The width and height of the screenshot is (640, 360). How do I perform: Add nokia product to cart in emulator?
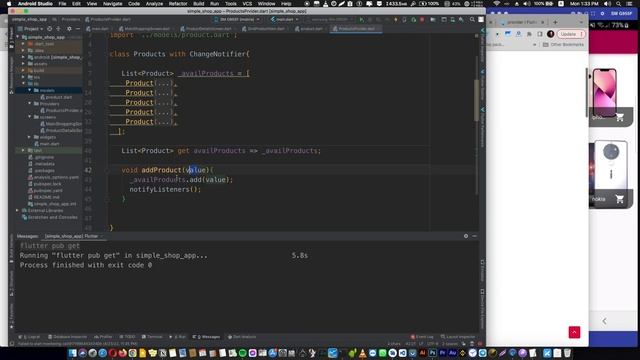coord(620,199)
